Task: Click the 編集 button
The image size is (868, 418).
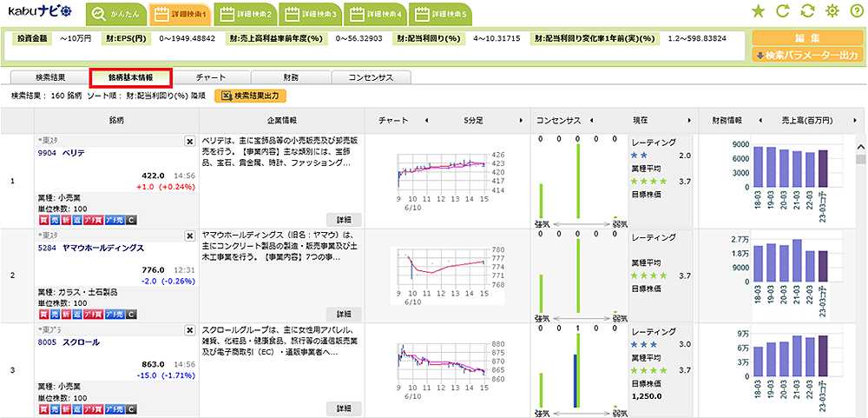Action: [807, 38]
